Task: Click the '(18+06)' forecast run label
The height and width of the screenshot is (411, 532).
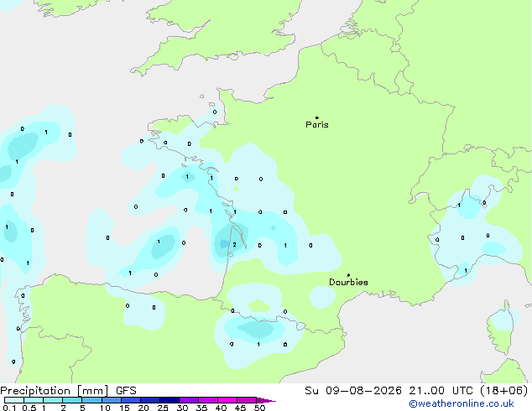Action: click(504, 391)
